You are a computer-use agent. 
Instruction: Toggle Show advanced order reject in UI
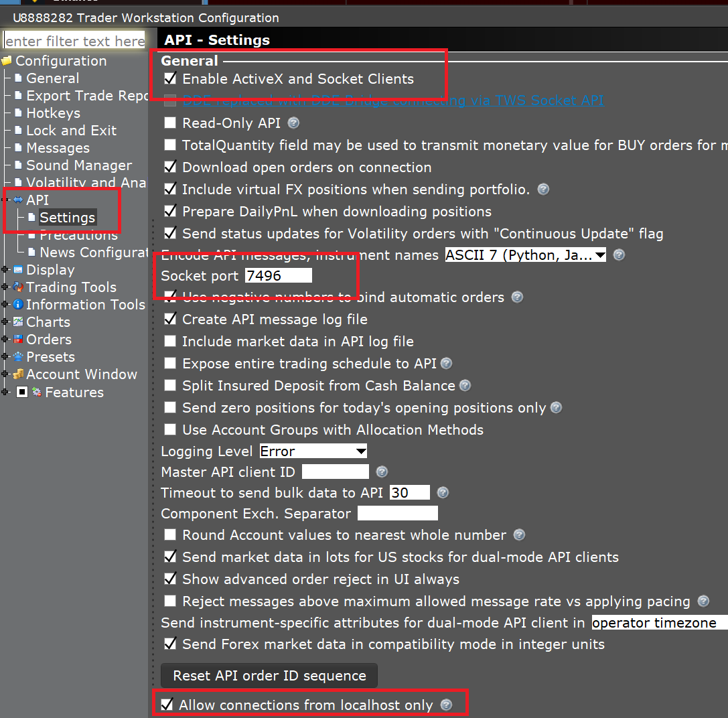tap(170, 579)
